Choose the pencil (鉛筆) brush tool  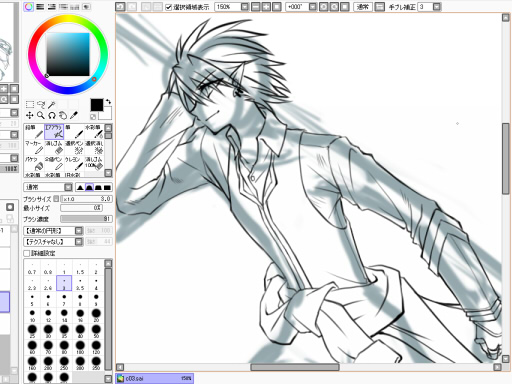point(34,132)
